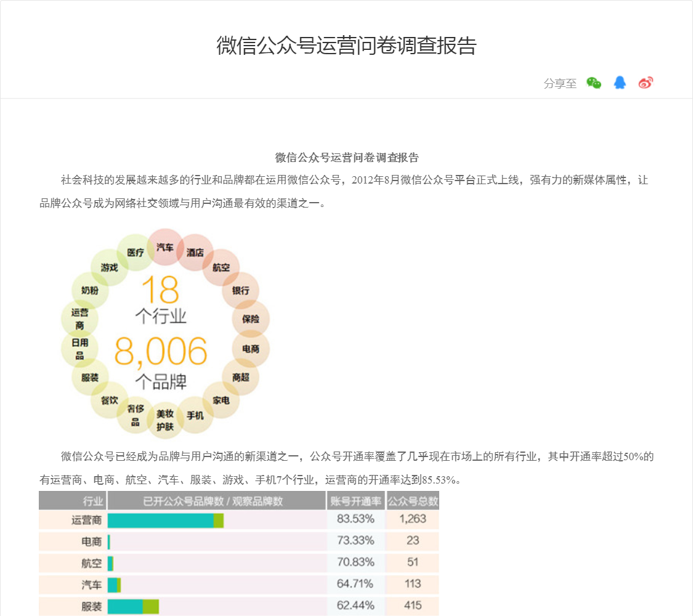
Task: Click the bold article heading 微信公众号运营问卷调查报告
Action: 347,157
